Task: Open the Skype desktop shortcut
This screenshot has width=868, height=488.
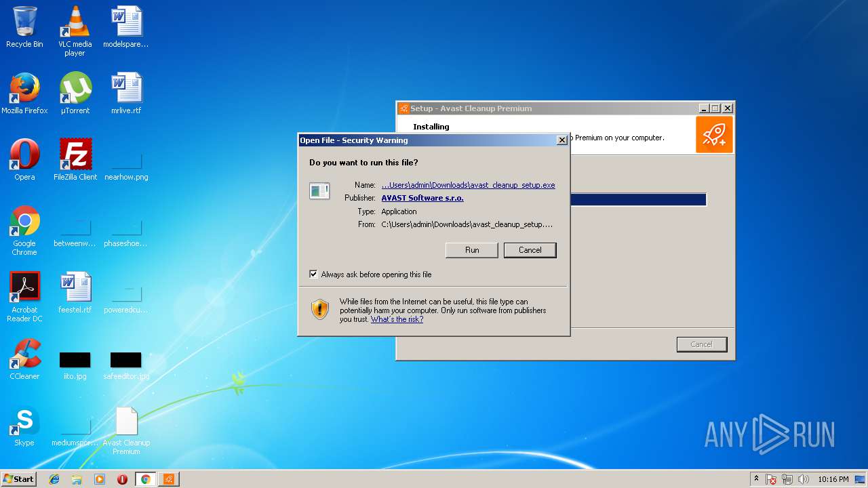Action: point(24,426)
